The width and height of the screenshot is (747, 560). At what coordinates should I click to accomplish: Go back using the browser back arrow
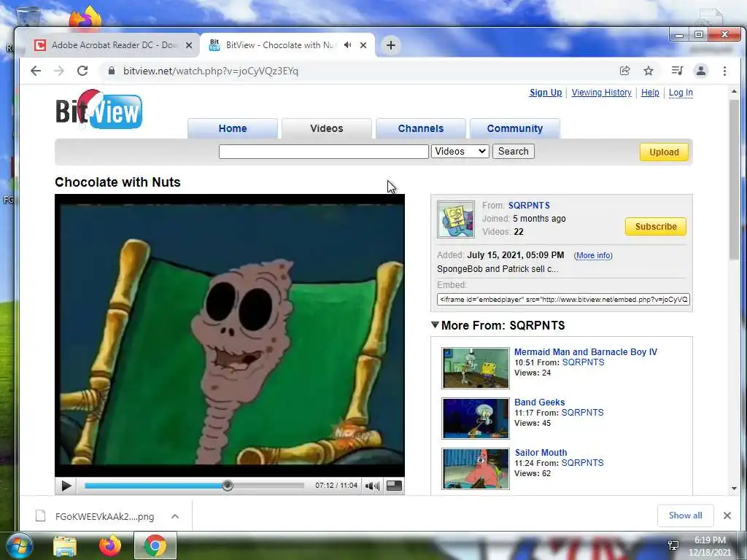pos(36,71)
